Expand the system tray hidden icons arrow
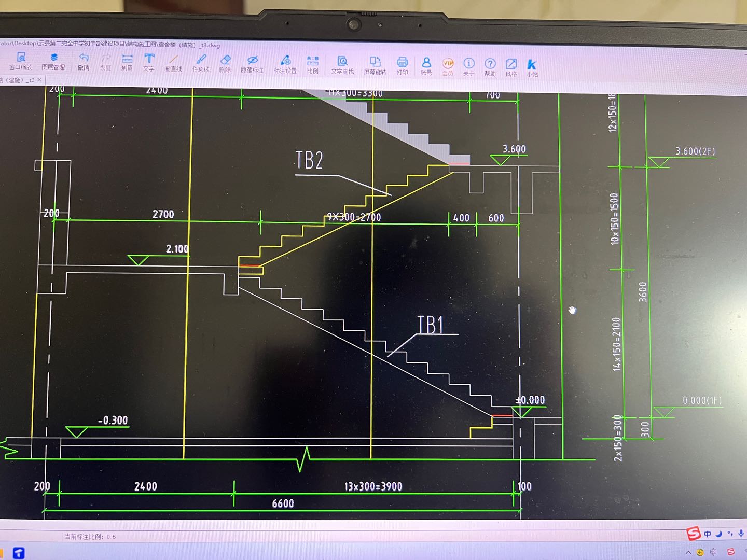Image resolution: width=747 pixels, height=560 pixels. click(688, 552)
